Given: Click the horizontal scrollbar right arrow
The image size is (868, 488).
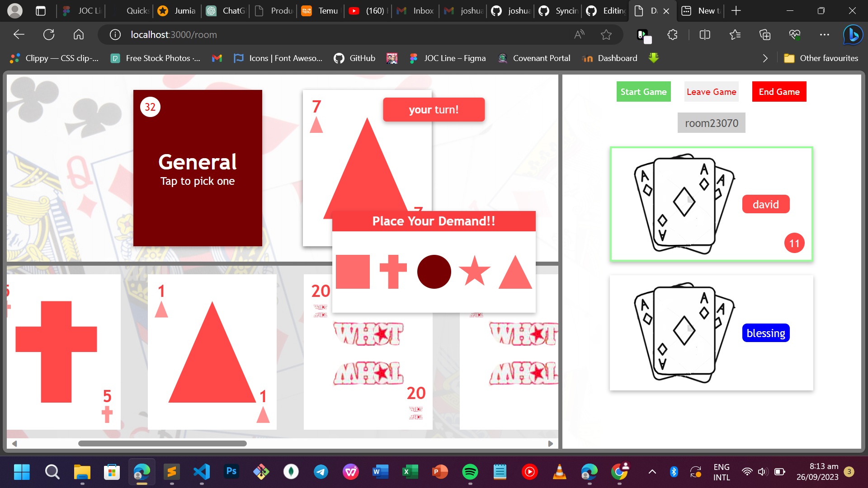Looking at the screenshot, I should click(550, 444).
